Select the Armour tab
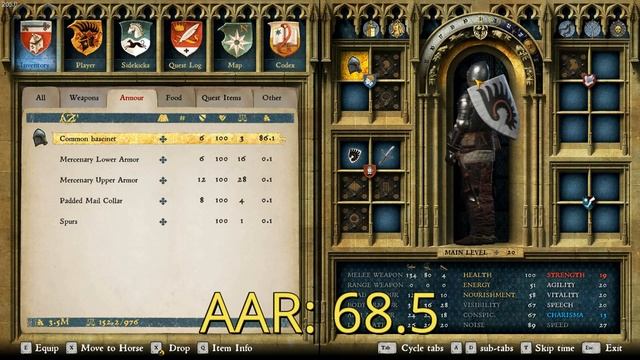This screenshot has width=640, height=360. pyautogui.click(x=131, y=98)
